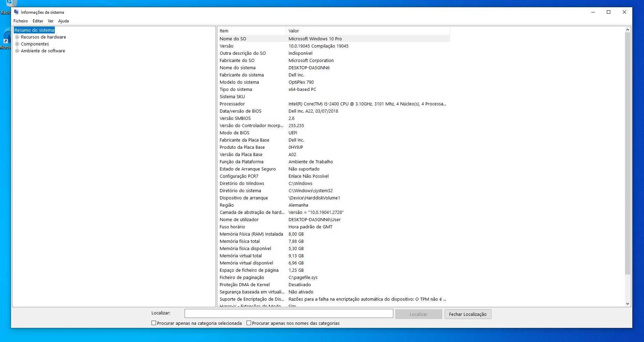644x342 pixels.
Task: Open the Editar menu
Action: pos(38,21)
